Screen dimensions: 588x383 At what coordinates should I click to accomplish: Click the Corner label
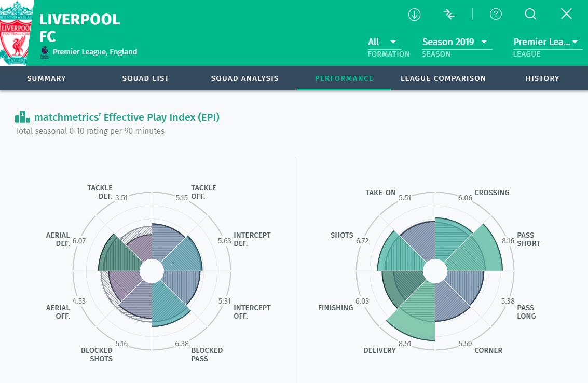click(x=488, y=350)
